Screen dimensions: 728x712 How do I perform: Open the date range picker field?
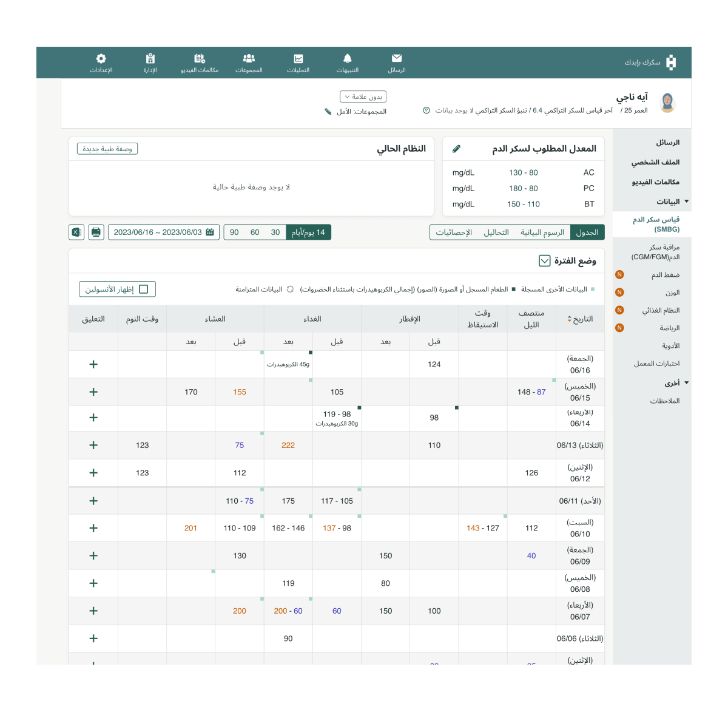coord(163,232)
